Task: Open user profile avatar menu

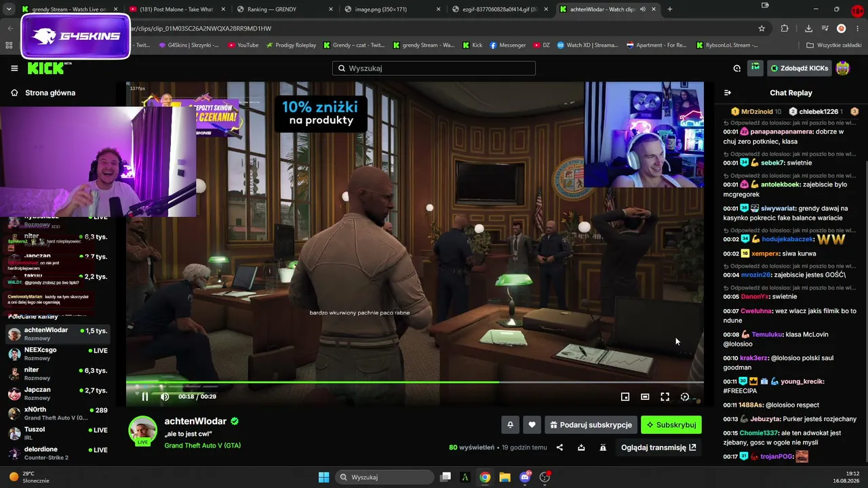Action: (x=843, y=68)
